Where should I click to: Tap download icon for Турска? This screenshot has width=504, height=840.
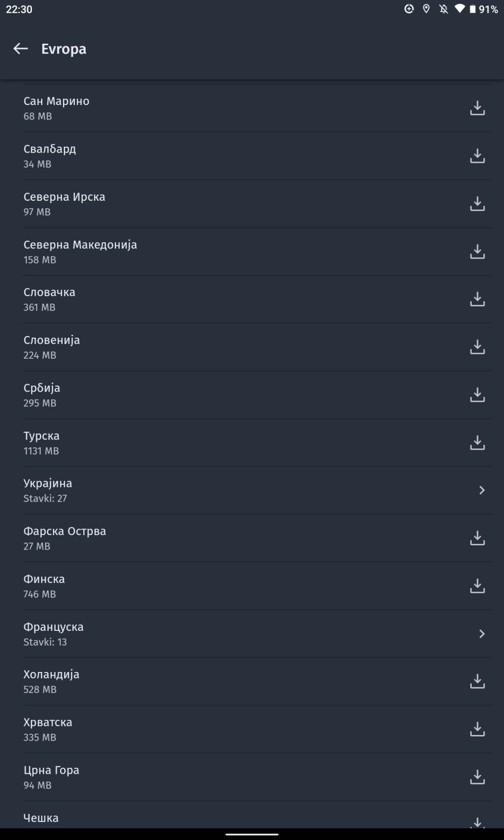[x=477, y=443]
